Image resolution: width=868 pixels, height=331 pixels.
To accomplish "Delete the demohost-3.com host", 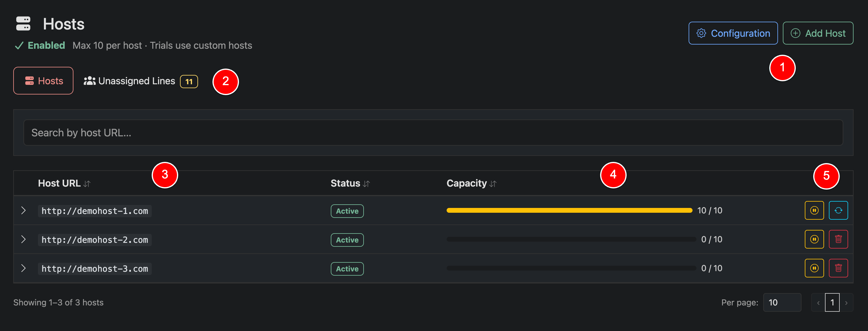I will click(x=838, y=268).
